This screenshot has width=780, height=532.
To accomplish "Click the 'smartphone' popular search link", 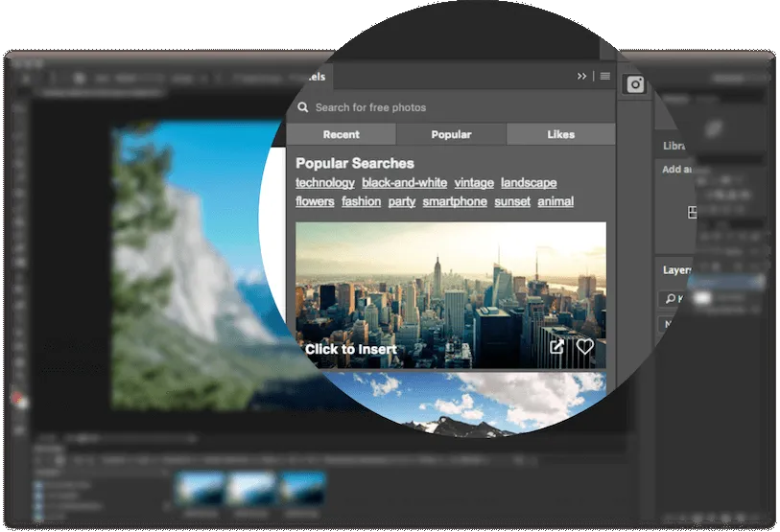I will (x=455, y=202).
